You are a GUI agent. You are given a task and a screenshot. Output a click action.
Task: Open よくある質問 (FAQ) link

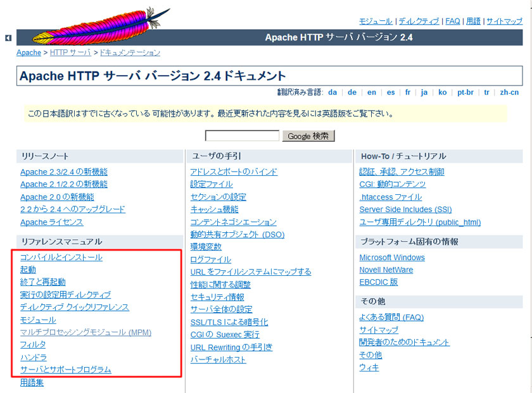391,318
